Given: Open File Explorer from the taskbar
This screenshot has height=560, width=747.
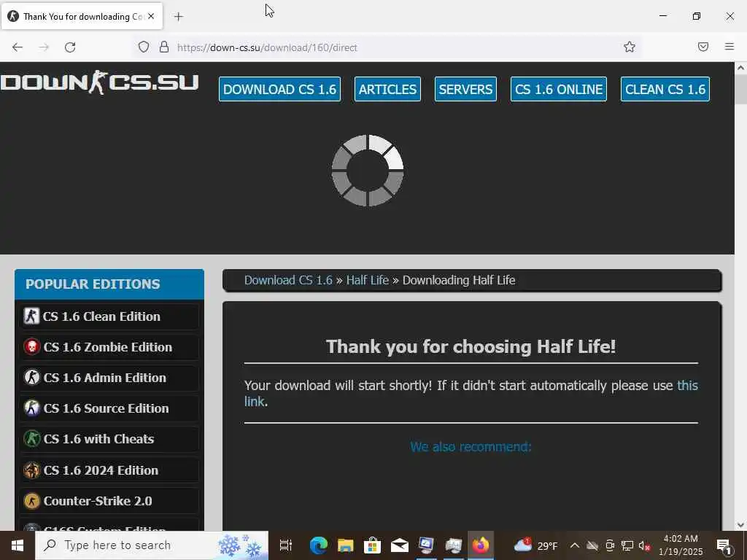Looking at the screenshot, I should (345, 545).
